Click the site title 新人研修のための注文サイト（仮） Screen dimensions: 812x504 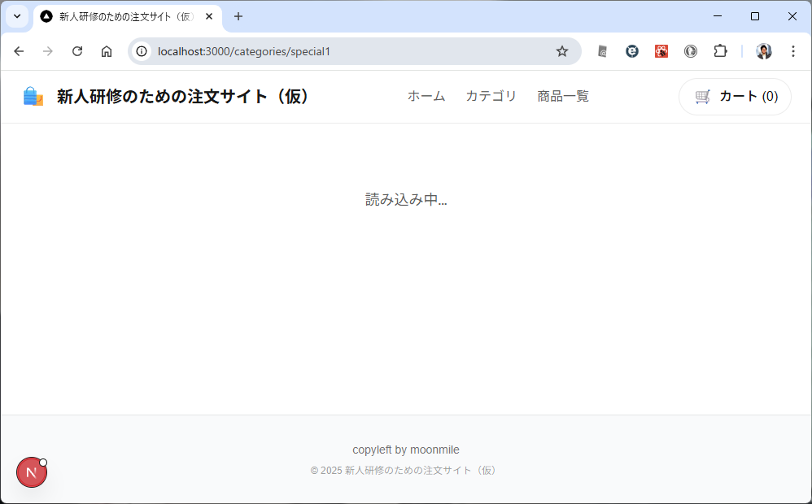186,97
